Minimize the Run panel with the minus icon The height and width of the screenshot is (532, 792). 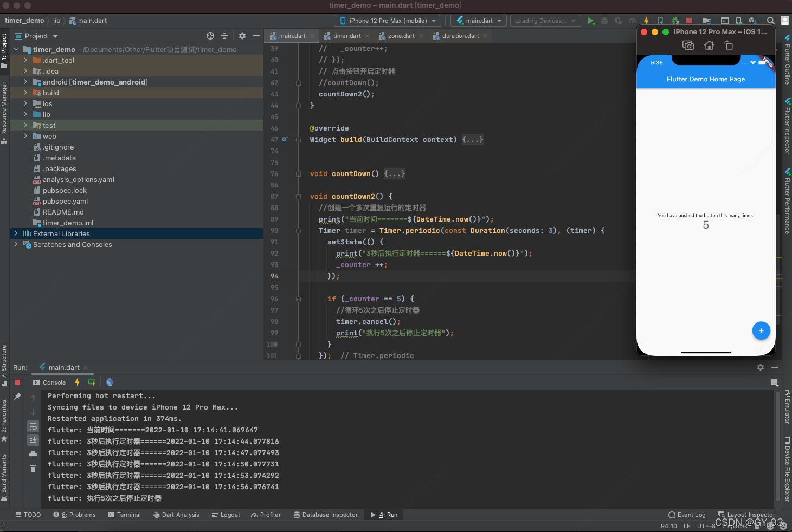tap(775, 367)
